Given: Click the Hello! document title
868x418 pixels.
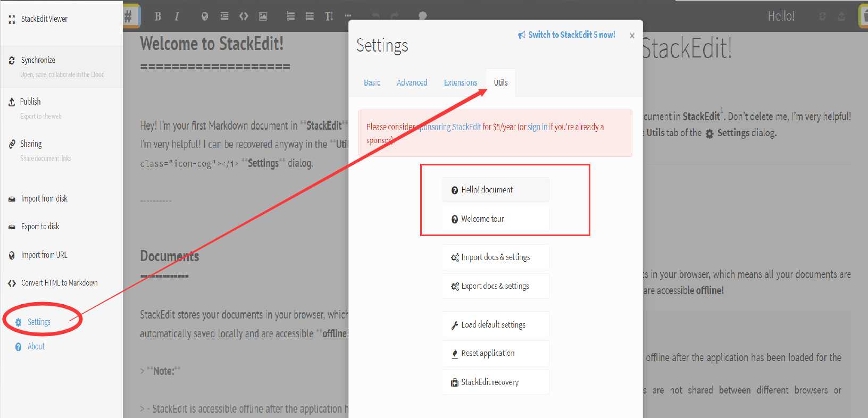Looking at the screenshot, I should (x=781, y=16).
